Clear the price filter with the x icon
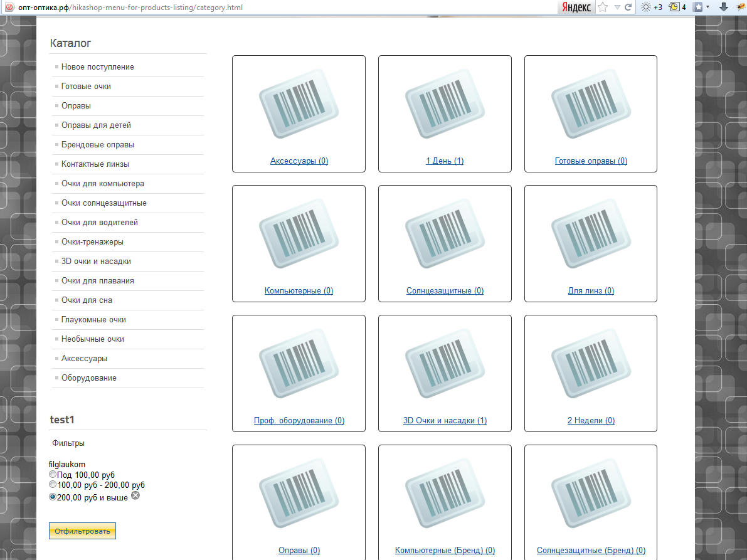Image resolution: width=747 pixels, height=560 pixels. coord(135,495)
